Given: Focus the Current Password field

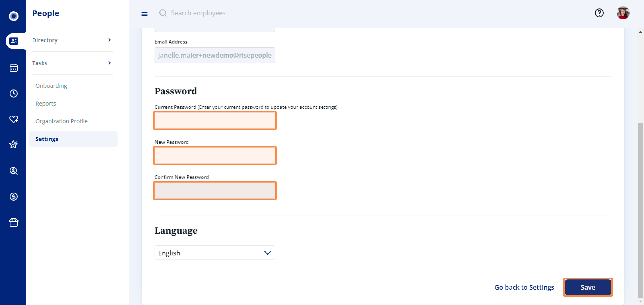Looking at the screenshot, I should click(215, 121).
